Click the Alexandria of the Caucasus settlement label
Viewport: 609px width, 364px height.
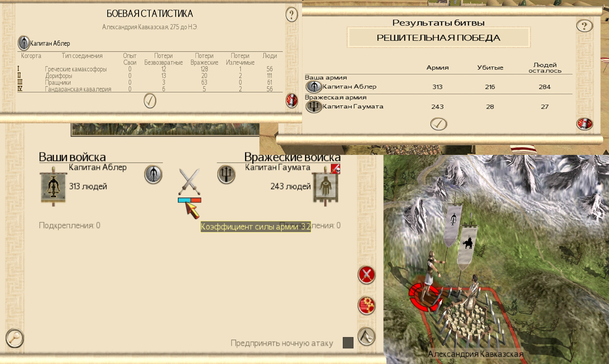coord(475,354)
